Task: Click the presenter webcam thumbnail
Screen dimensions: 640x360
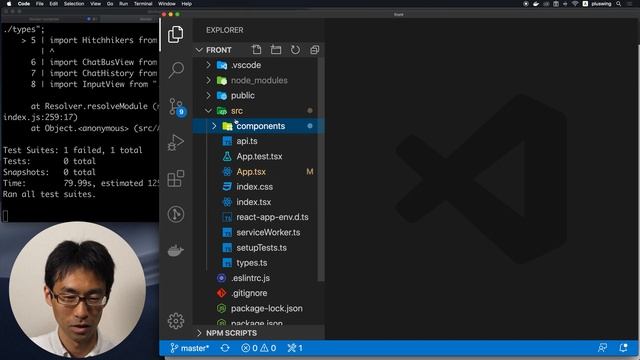Action: (x=78, y=290)
